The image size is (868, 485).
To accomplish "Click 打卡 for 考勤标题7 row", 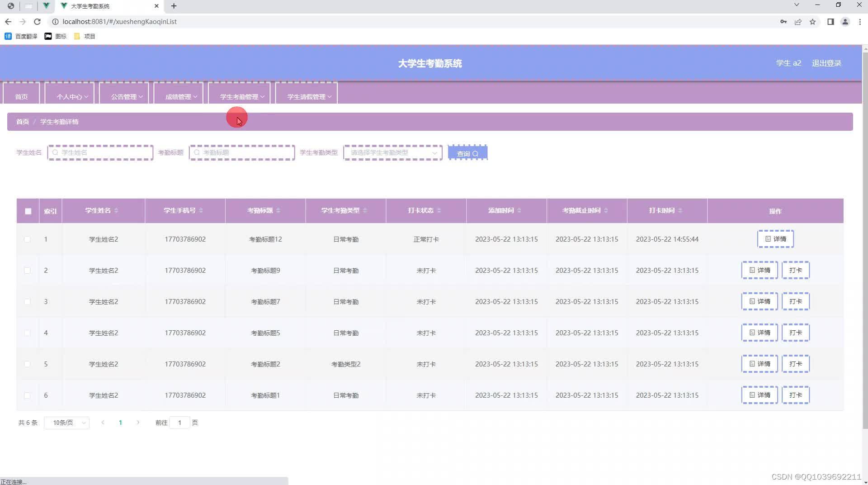I will pyautogui.click(x=796, y=301).
